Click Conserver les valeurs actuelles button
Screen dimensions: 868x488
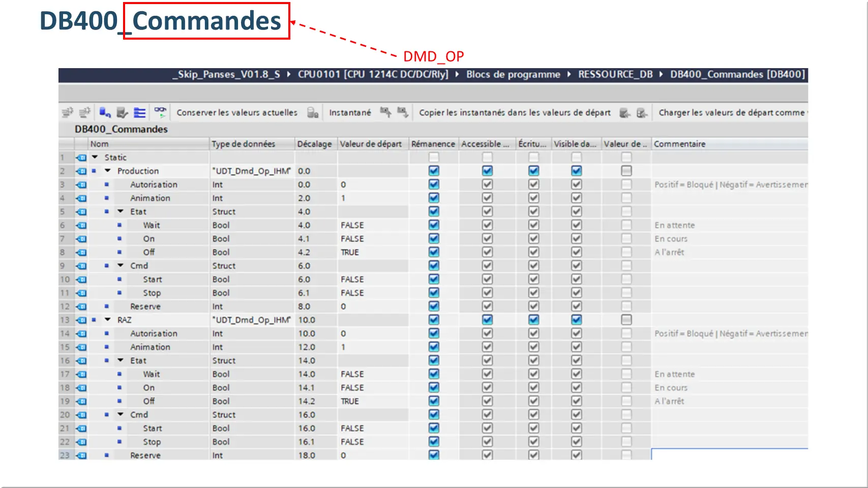point(237,112)
